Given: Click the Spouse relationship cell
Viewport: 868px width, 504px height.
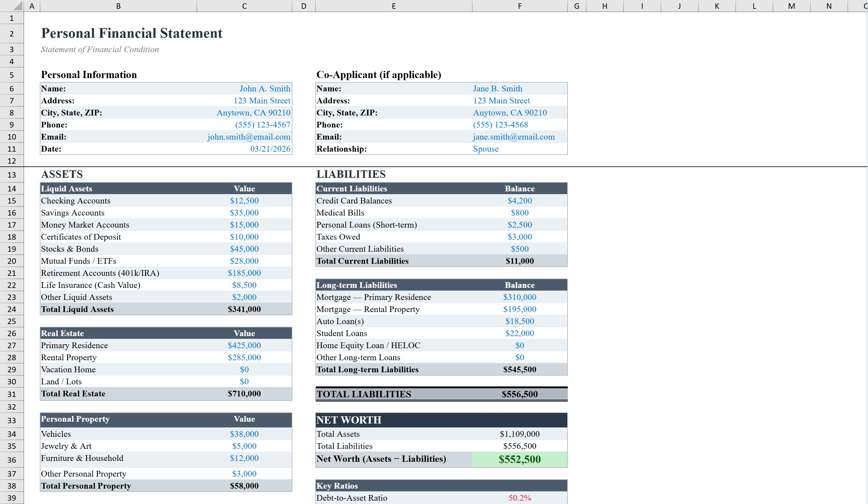Looking at the screenshot, I should coord(485,149).
